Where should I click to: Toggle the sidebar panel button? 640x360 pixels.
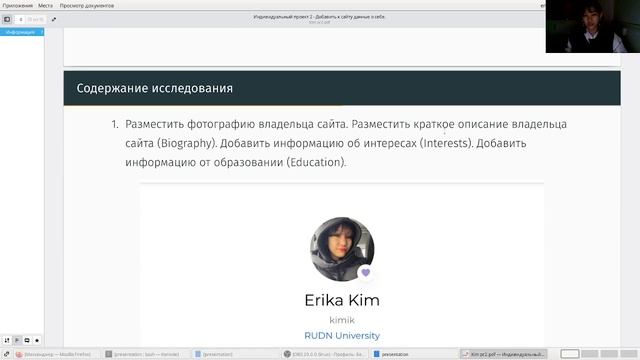click(7, 19)
